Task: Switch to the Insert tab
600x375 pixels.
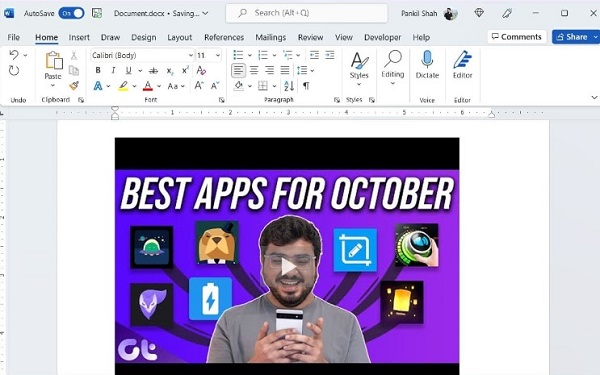Action: (79, 38)
